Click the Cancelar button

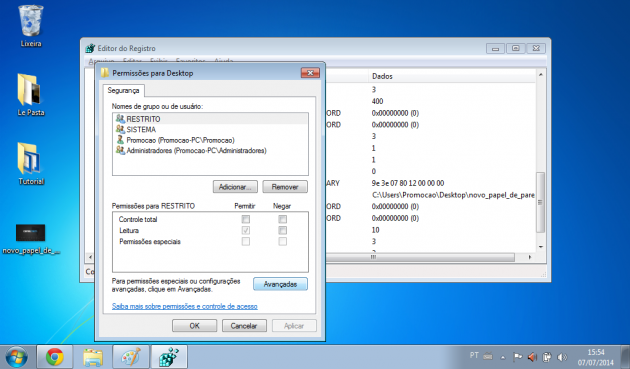tap(244, 326)
